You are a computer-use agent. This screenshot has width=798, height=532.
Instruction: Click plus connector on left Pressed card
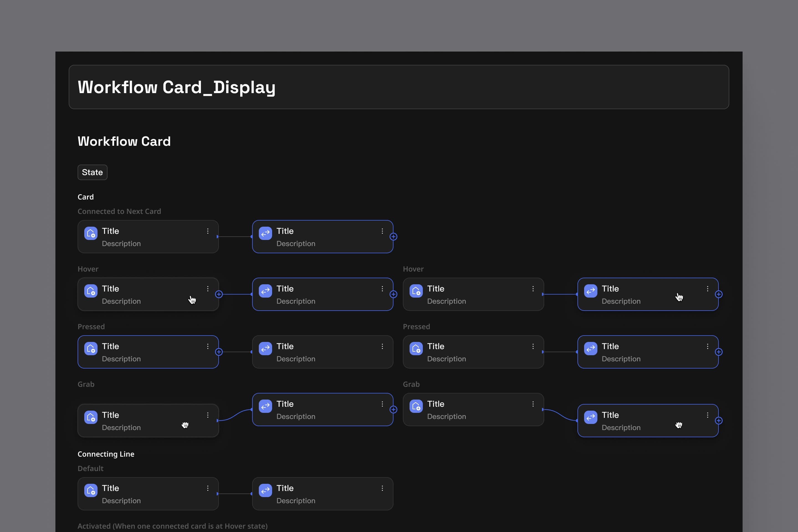pos(219,352)
